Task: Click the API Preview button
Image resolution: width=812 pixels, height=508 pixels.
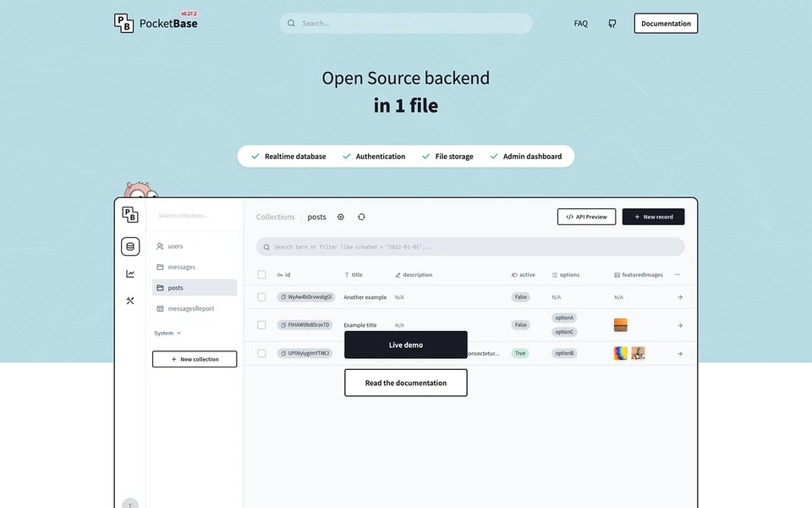Action: (x=586, y=217)
